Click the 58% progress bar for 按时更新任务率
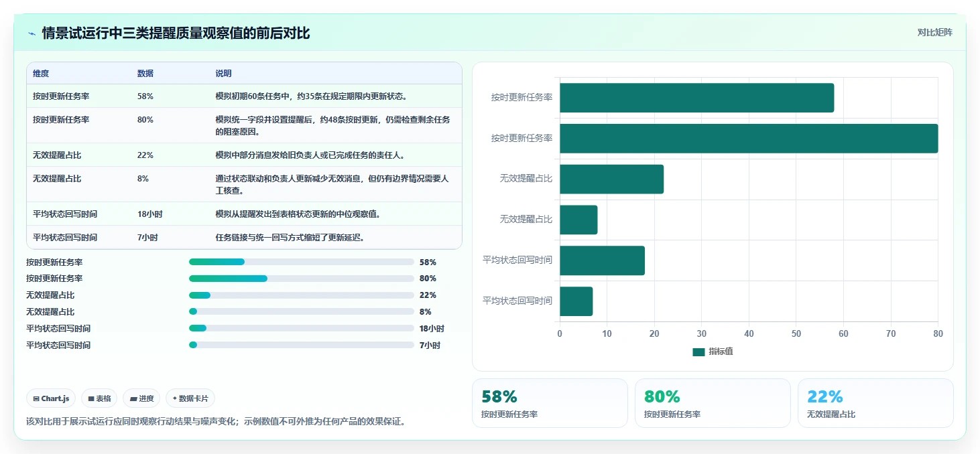 (x=302, y=262)
